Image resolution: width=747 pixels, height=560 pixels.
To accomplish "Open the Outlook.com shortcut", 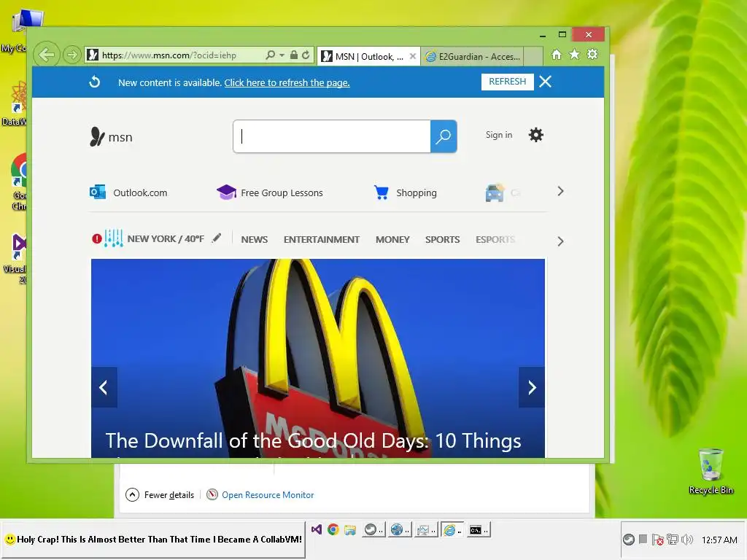I will (128, 192).
